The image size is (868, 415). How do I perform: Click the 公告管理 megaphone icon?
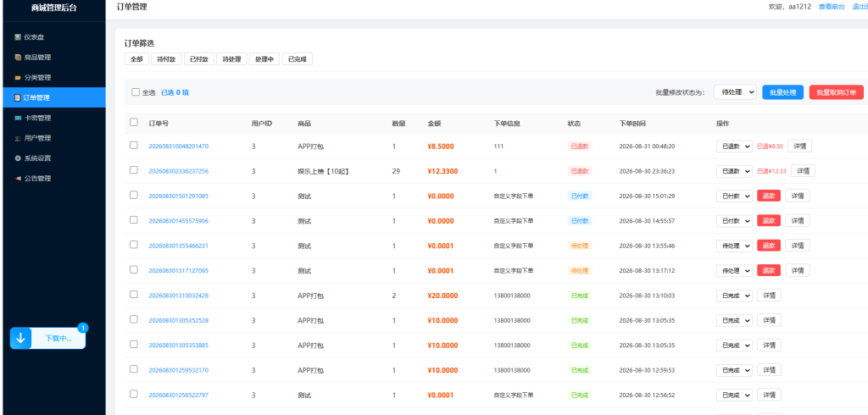point(18,179)
